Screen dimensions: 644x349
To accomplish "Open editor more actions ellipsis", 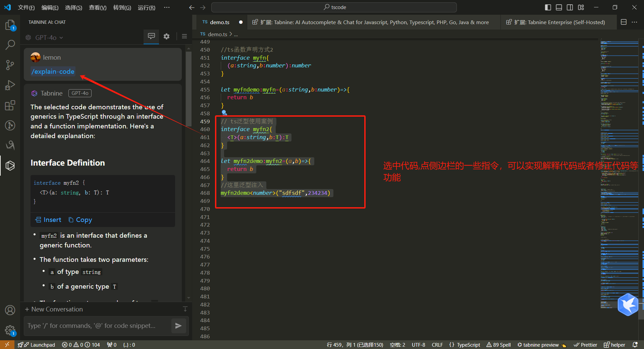I will (634, 22).
